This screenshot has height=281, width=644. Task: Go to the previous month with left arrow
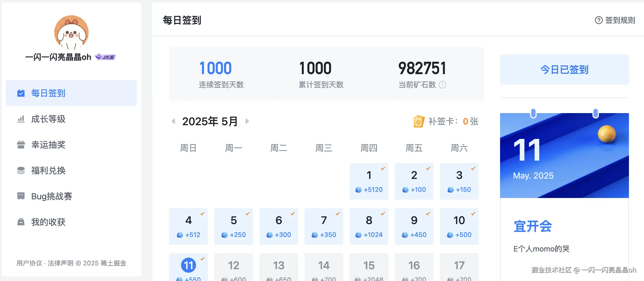click(x=173, y=121)
